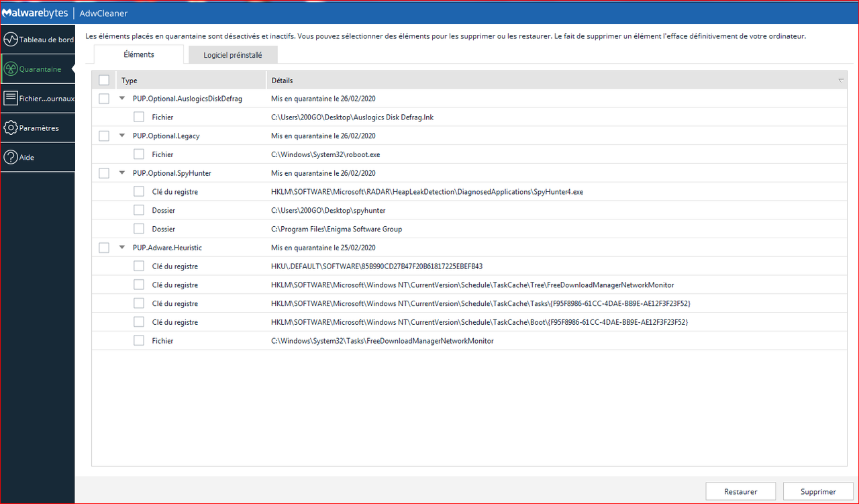Click the Quarantaine biohazard icon
859x504 pixels.
[x=10, y=69]
